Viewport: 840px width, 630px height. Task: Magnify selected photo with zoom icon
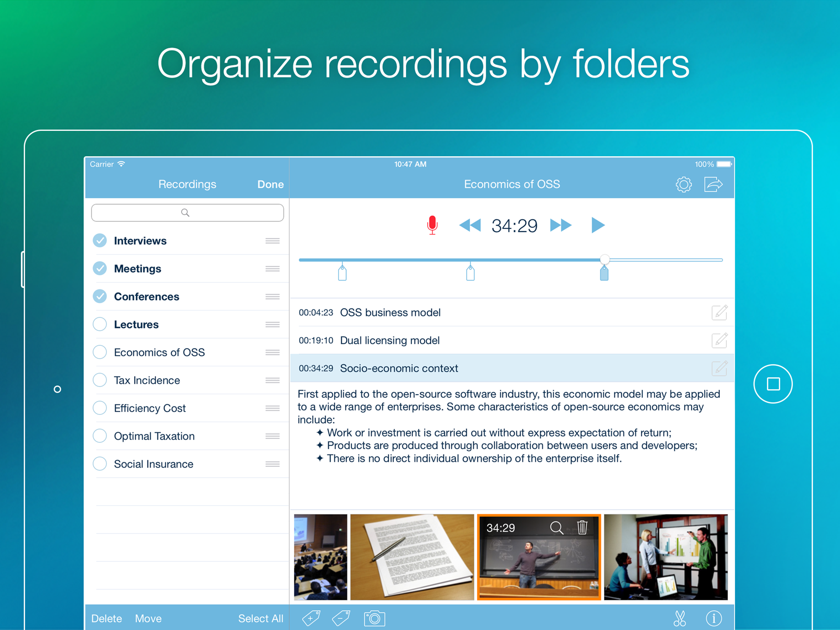point(556,527)
